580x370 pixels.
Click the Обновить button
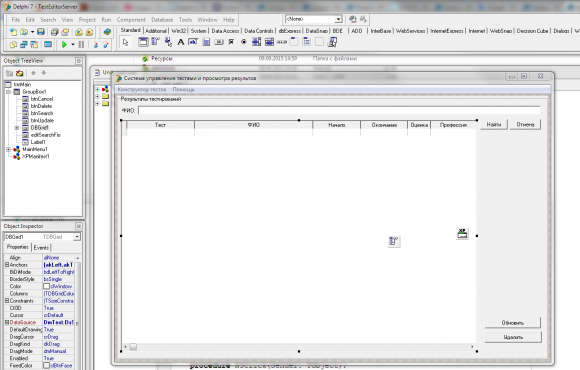pos(513,323)
